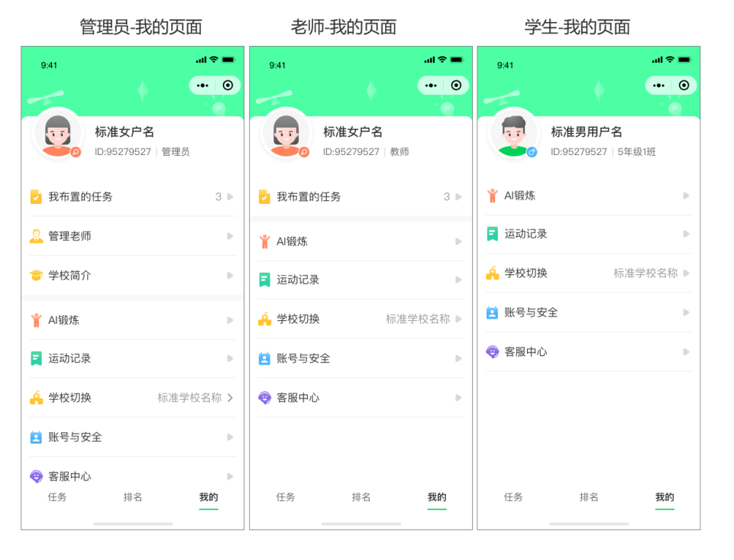Image resolution: width=734 pixels, height=560 pixels.
Task: Select 我的 tab on student page
Action: 664,497
